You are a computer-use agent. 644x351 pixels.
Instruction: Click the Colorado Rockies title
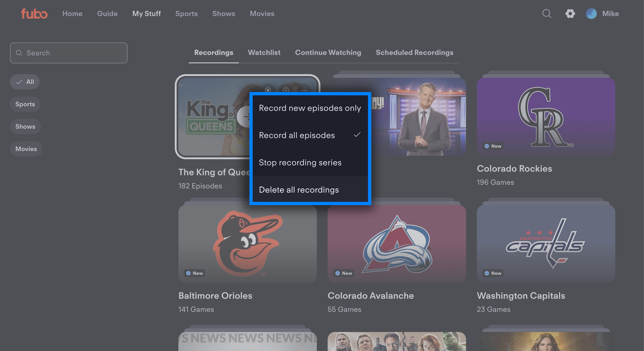click(x=514, y=168)
